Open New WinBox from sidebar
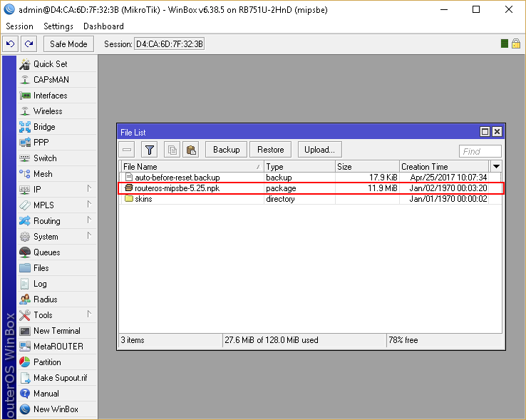This screenshot has width=526, height=420. click(x=57, y=409)
